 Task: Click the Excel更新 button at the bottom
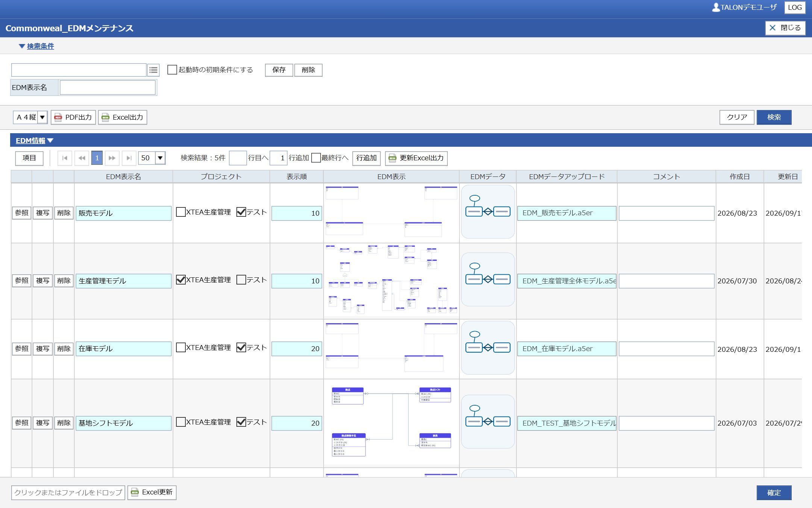click(152, 492)
